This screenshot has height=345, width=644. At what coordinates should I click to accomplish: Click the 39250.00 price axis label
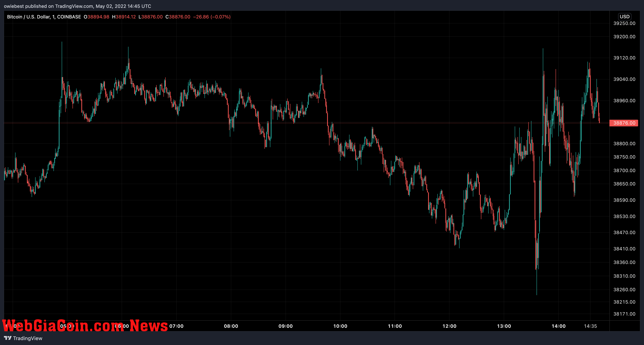(x=624, y=23)
